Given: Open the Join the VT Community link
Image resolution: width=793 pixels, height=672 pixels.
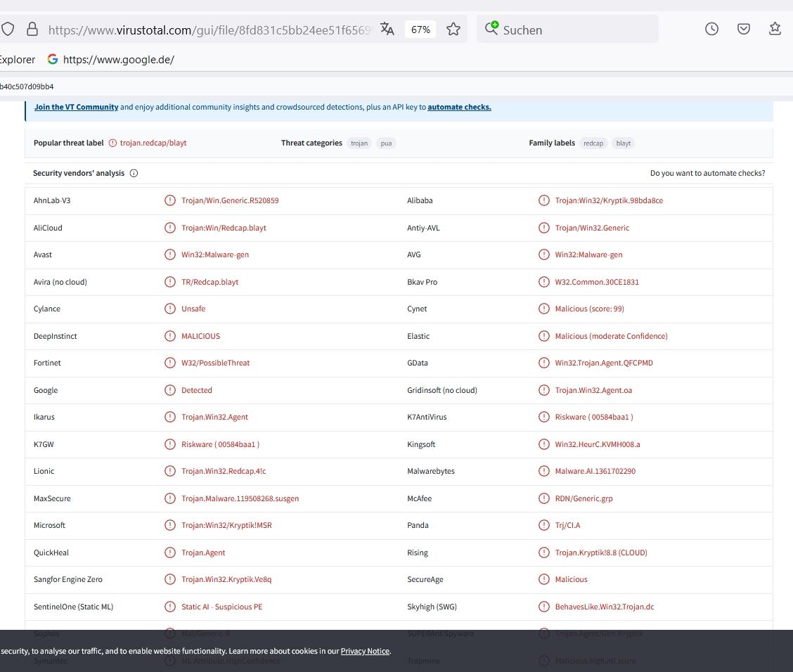Looking at the screenshot, I should (x=77, y=107).
